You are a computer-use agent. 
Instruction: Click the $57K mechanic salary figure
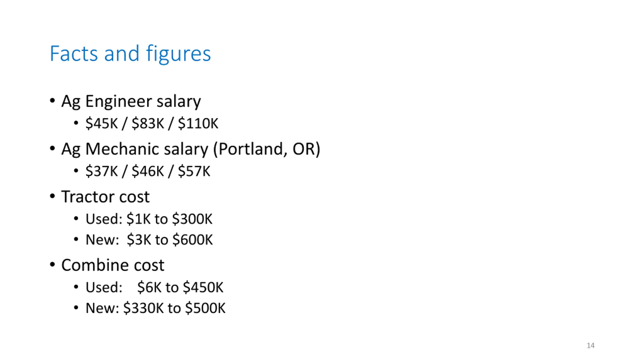point(194,171)
